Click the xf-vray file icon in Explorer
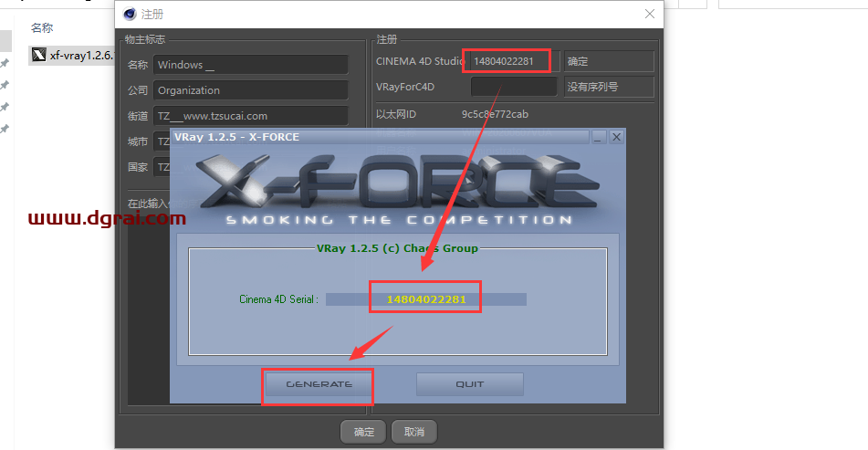868x450 pixels. [38, 55]
